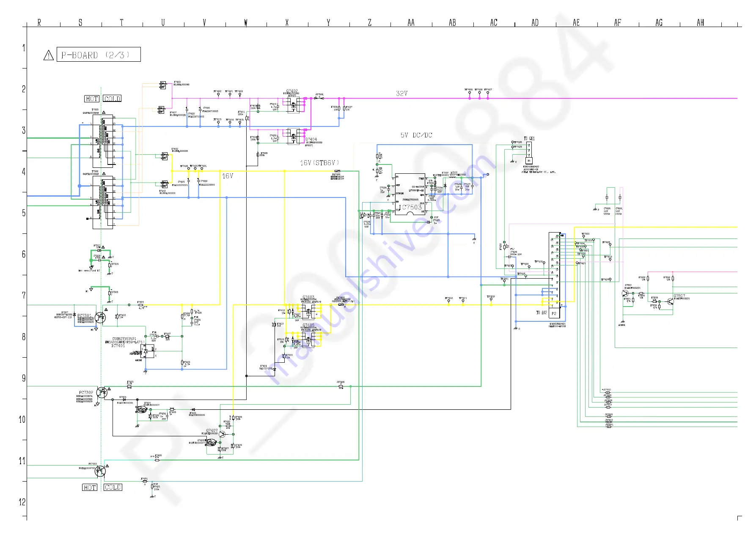Click grid column label AD
Viewport: 756px width, 534px height.
[535, 22]
